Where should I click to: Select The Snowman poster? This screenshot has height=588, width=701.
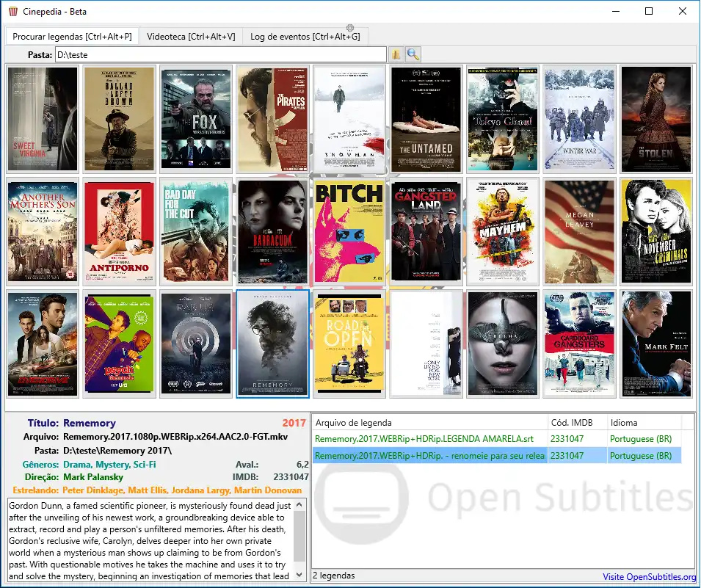(349, 119)
